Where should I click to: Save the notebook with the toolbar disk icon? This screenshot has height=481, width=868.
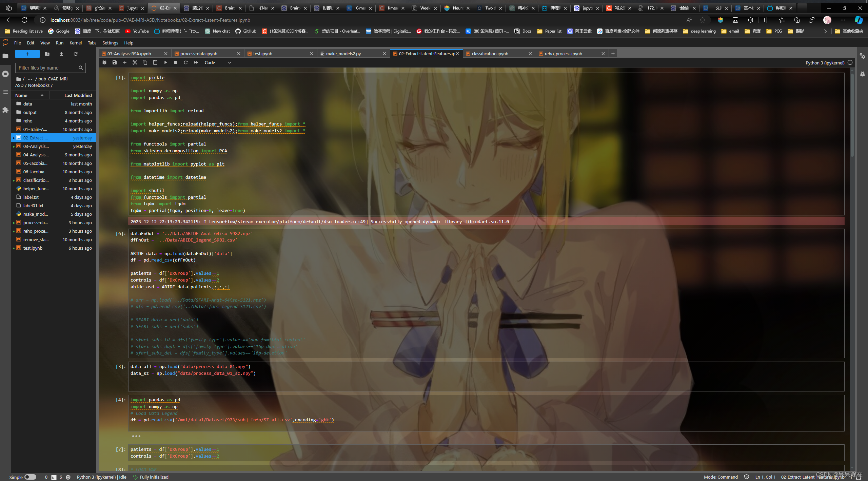pyautogui.click(x=115, y=63)
